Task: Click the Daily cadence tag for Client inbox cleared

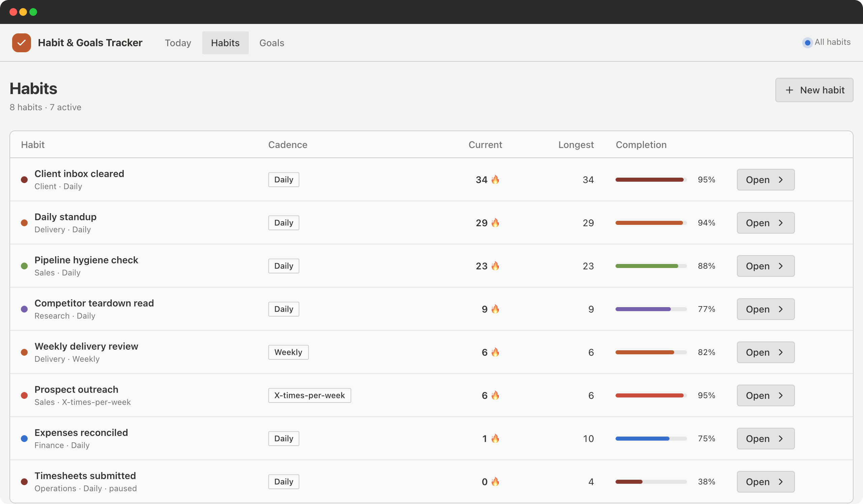Action: [x=284, y=180]
